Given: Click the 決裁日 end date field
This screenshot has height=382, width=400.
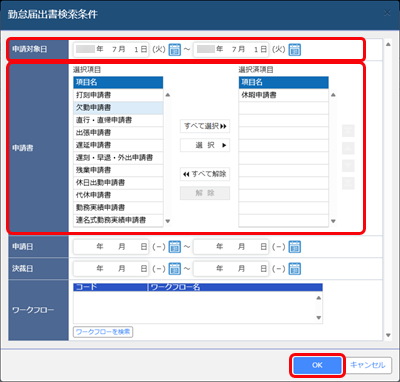Looking at the screenshot, I should pos(231,269).
